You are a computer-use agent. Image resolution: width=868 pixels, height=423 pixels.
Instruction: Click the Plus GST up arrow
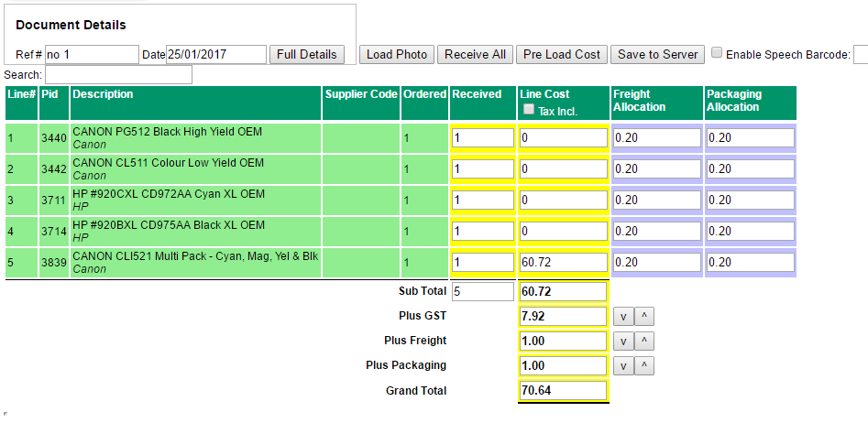[643, 317]
